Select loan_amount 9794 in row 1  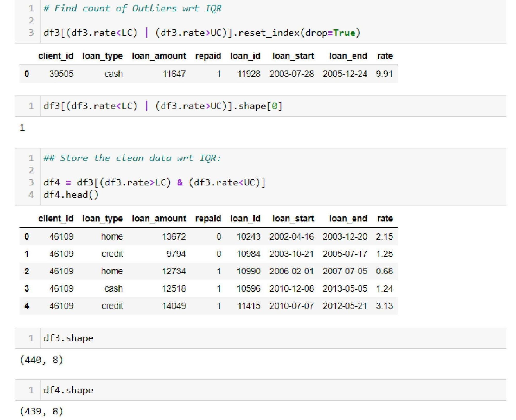click(x=176, y=254)
